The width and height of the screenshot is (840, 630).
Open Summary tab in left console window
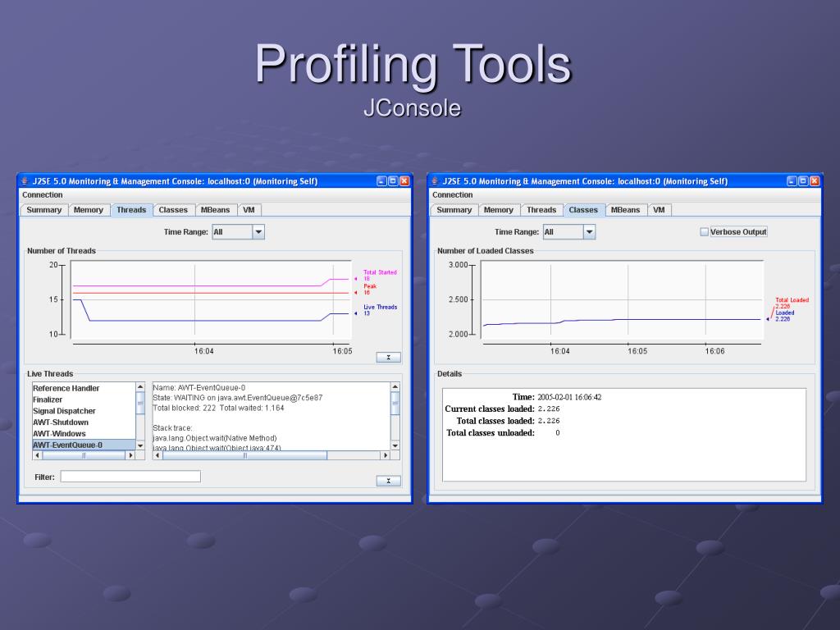[x=44, y=210]
